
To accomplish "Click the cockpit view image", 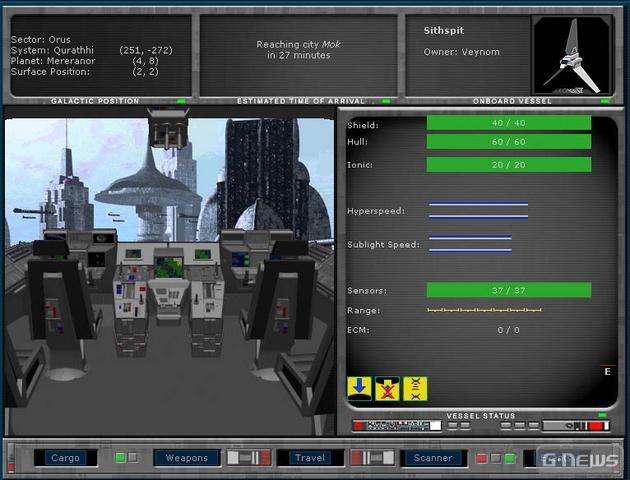I will 170,273.
